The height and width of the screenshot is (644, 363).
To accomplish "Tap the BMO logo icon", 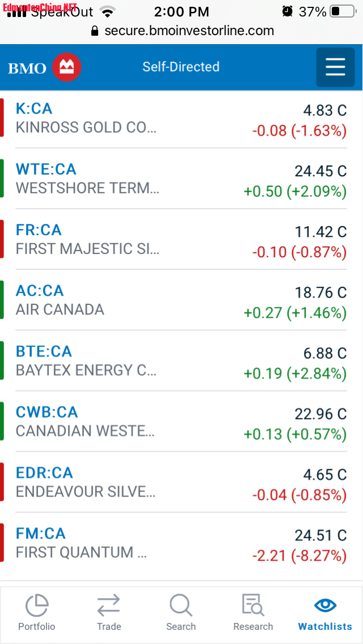I will coord(66,67).
